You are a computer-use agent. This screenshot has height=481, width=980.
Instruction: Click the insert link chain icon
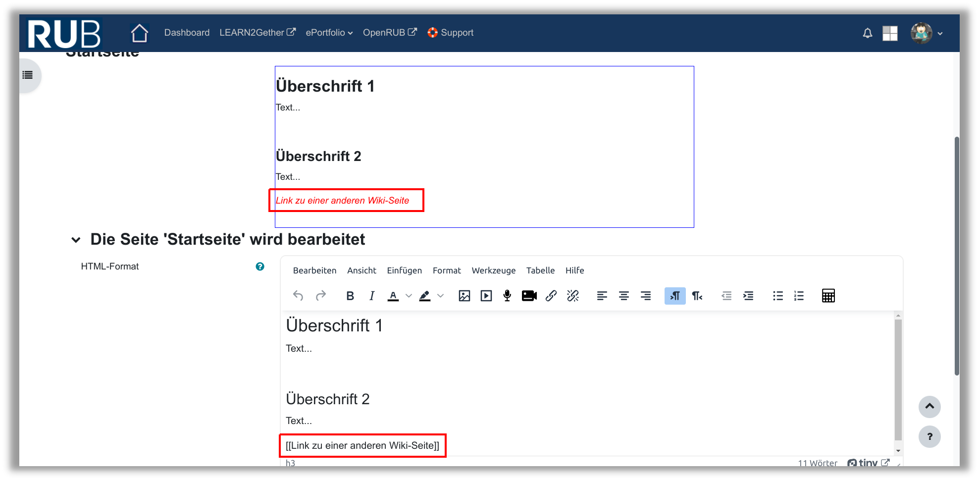point(551,296)
